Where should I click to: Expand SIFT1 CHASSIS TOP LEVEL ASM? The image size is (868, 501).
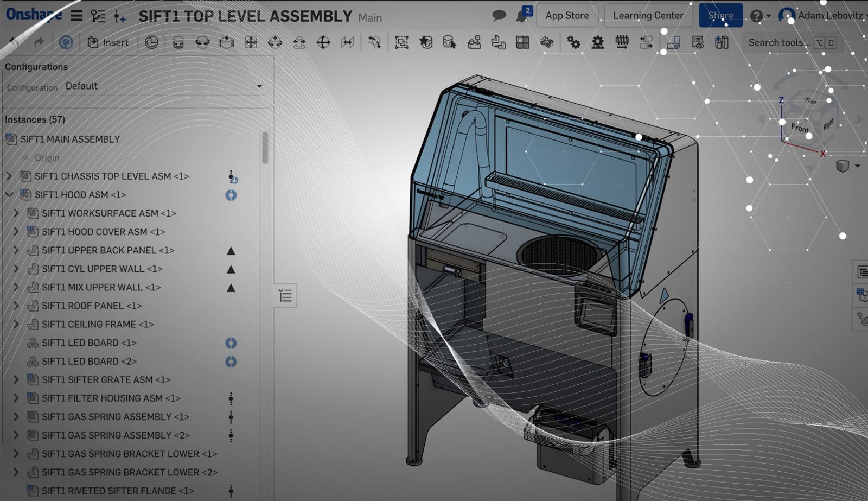coord(9,176)
